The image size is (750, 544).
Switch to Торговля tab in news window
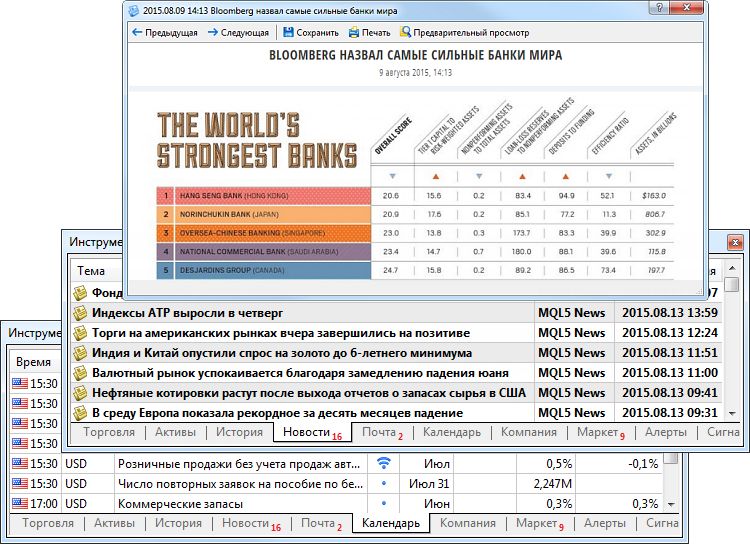point(109,432)
